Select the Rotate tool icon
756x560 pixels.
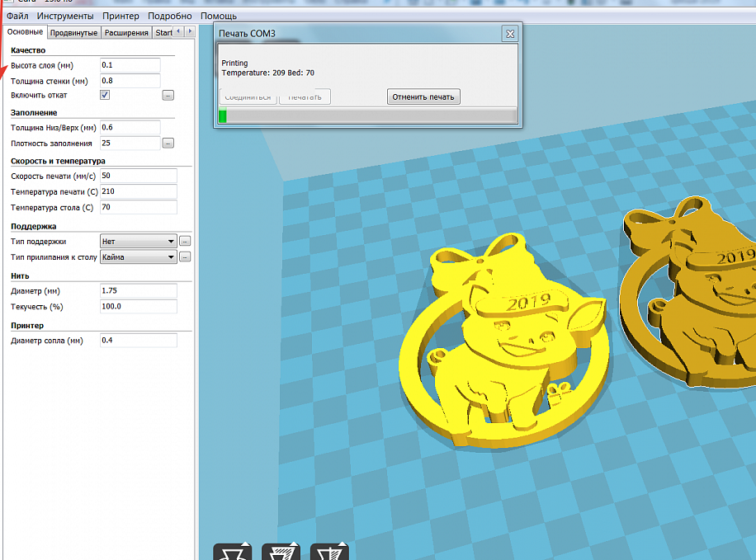tap(233, 551)
